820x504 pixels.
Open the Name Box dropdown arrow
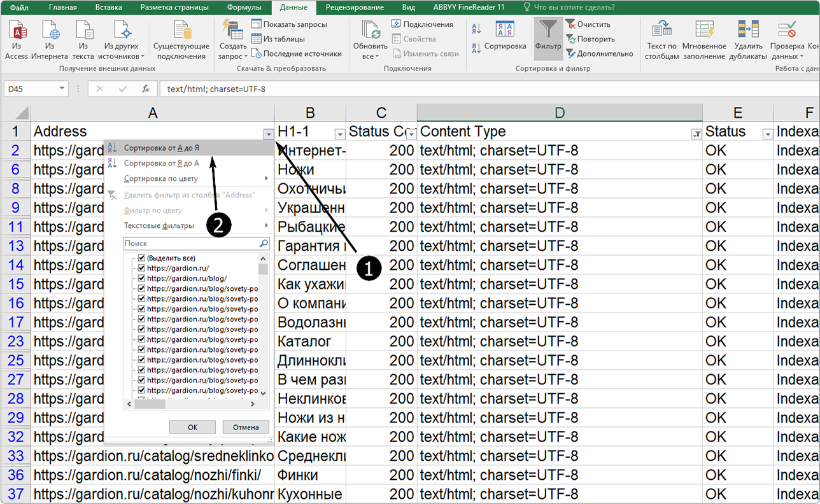click(x=62, y=89)
